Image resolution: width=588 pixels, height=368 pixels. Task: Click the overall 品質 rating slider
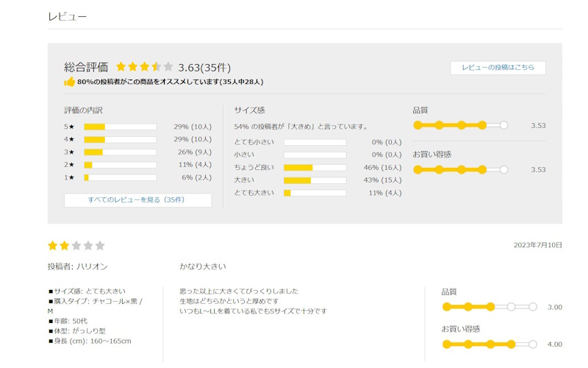460,125
